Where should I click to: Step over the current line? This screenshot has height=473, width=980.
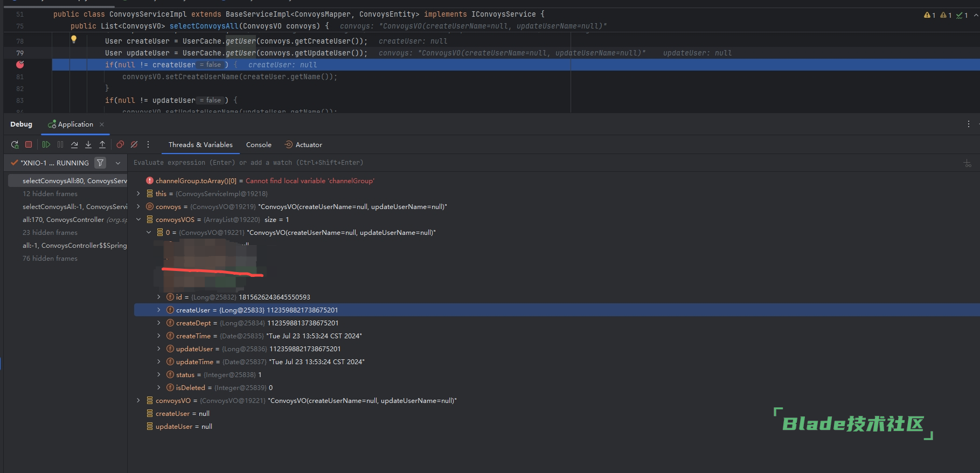tap(74, 144)
